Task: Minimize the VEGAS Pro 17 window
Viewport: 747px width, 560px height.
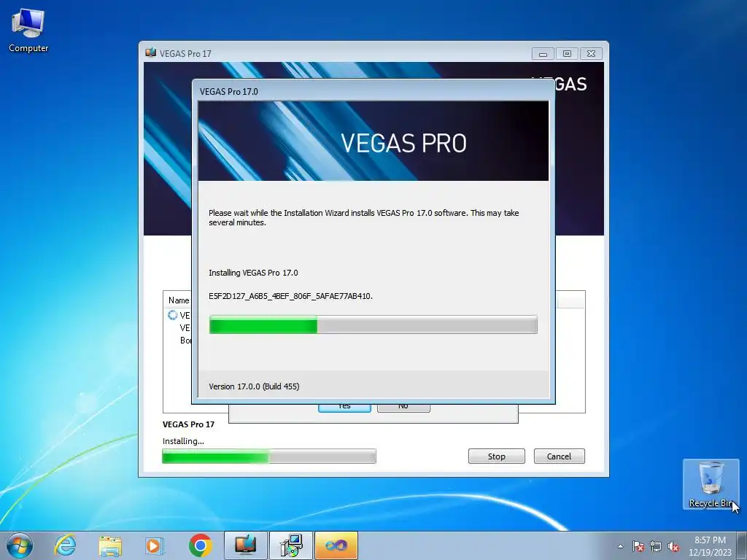Action: (543, 54)
